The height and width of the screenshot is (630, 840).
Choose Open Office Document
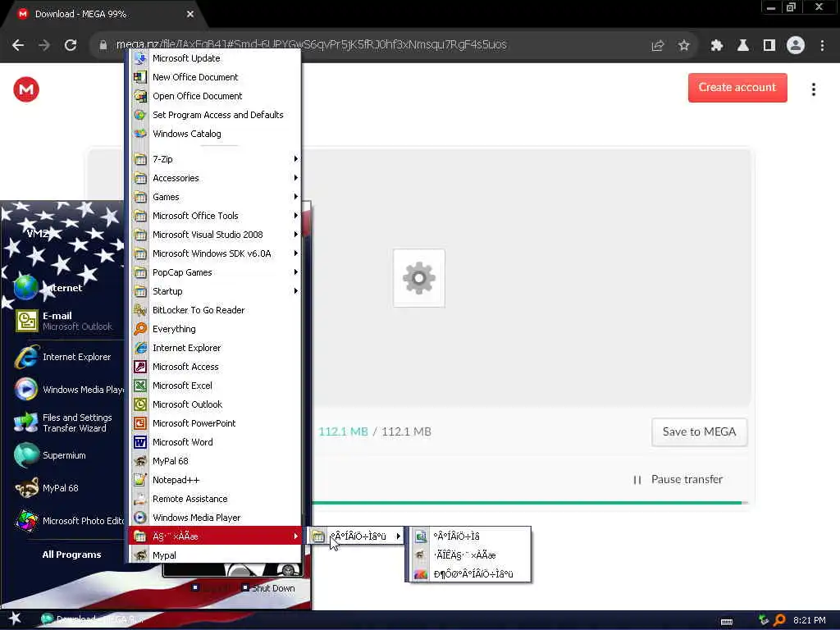(x=215, y=96)
